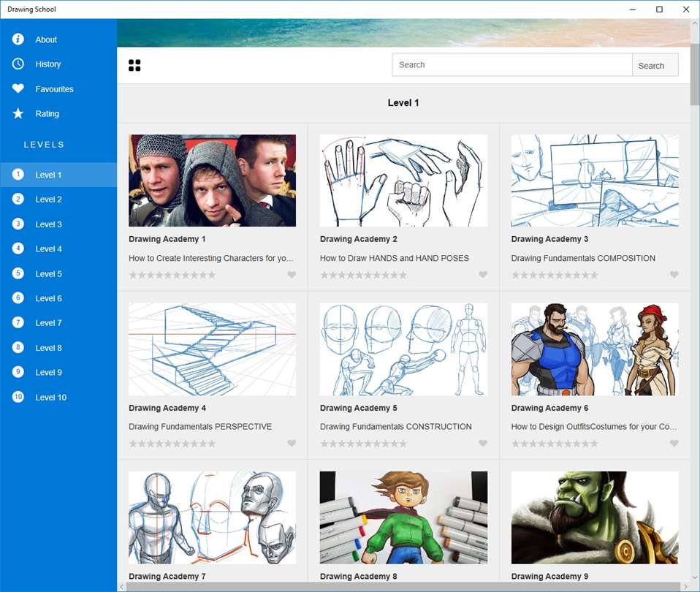
Task: Toggle the grid view icon
Action: click(x=134, y=66)
